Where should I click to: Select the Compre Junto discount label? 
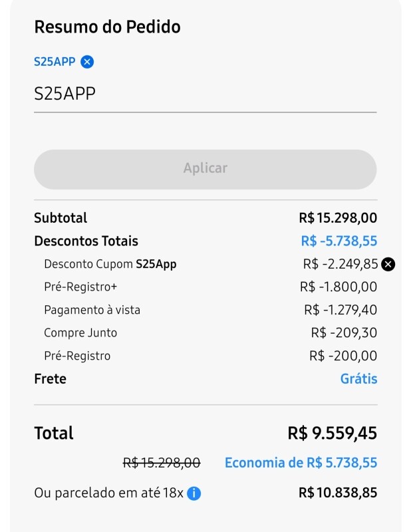(x=80, y=332)
